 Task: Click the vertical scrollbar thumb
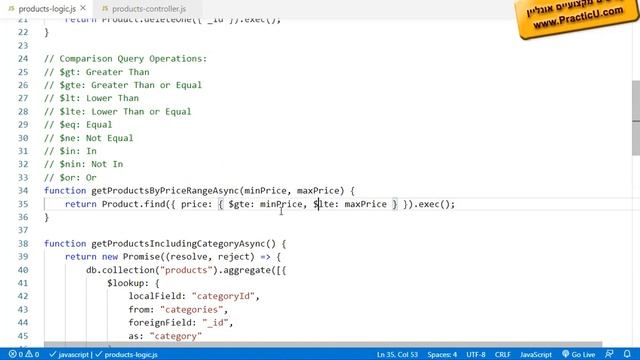click(636, 118)
